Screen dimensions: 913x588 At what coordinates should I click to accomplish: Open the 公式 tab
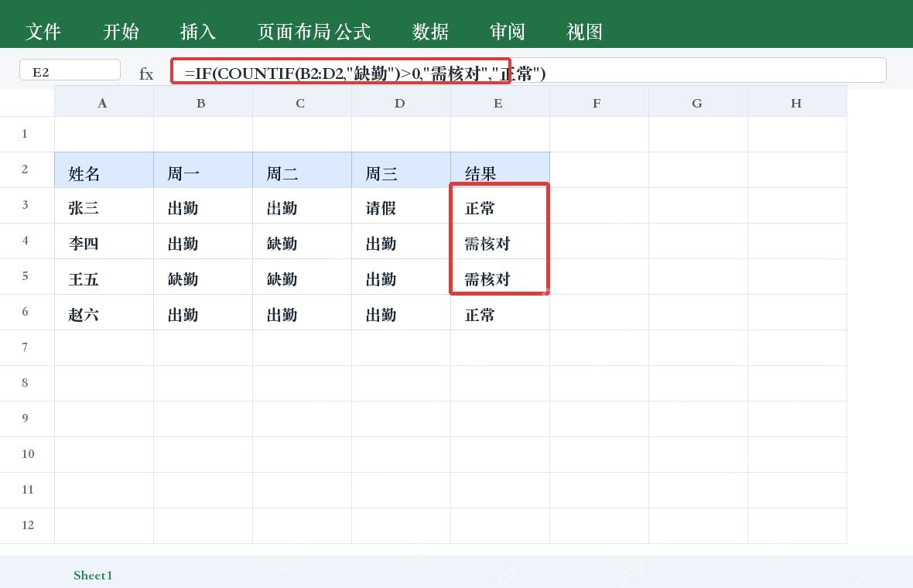coord(354,32)
